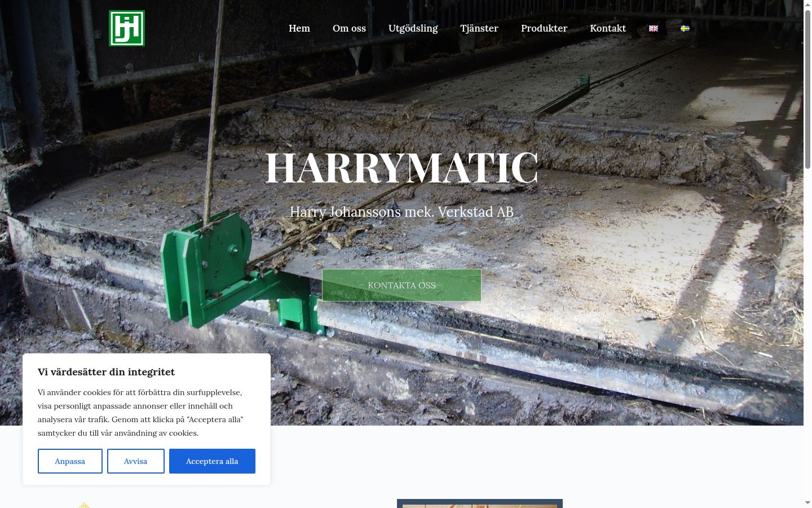
Task: Open the Hem menu item
Action: 299,28
